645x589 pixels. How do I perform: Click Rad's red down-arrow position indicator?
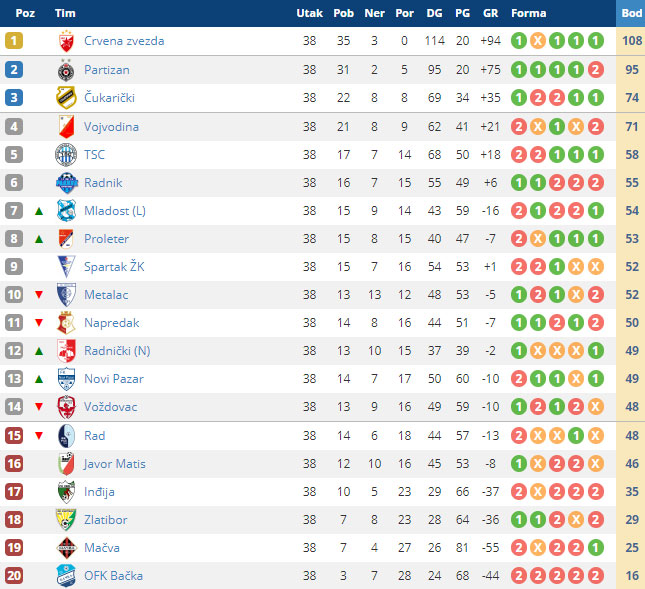point(39,436)
